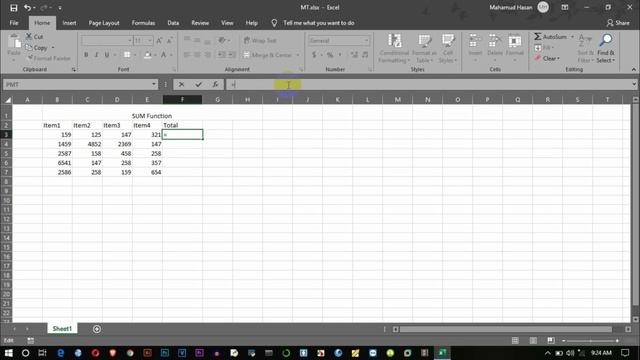Image resolution: width=640 pixels, height=360 pixels.
Task: Click the Format cells icon
Action: click(x=515, y=41)
